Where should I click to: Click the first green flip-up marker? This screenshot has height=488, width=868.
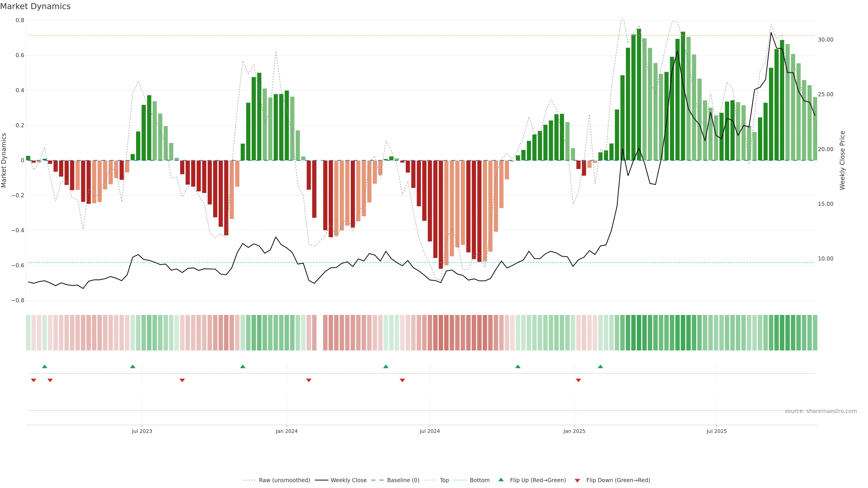[x=45, y=366]
